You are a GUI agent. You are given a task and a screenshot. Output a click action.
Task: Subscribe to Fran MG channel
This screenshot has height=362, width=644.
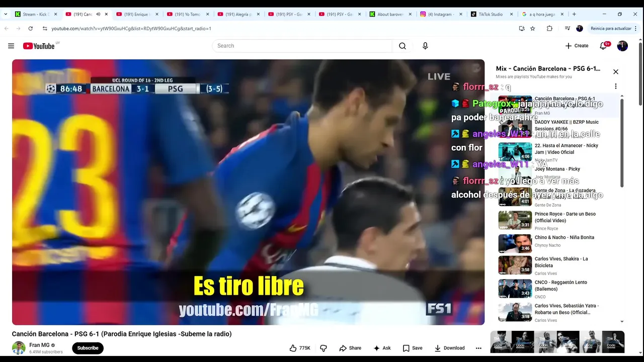88,348
